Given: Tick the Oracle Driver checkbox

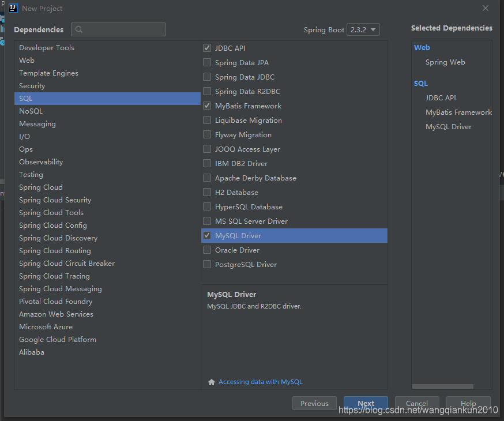Looking at the screenshot, I should (207, 250).
